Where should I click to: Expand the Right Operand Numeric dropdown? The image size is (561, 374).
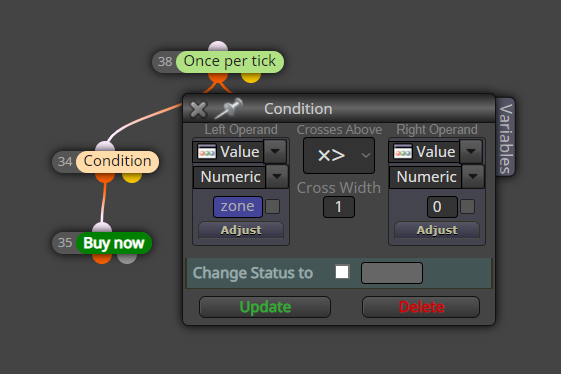[473, 176]
